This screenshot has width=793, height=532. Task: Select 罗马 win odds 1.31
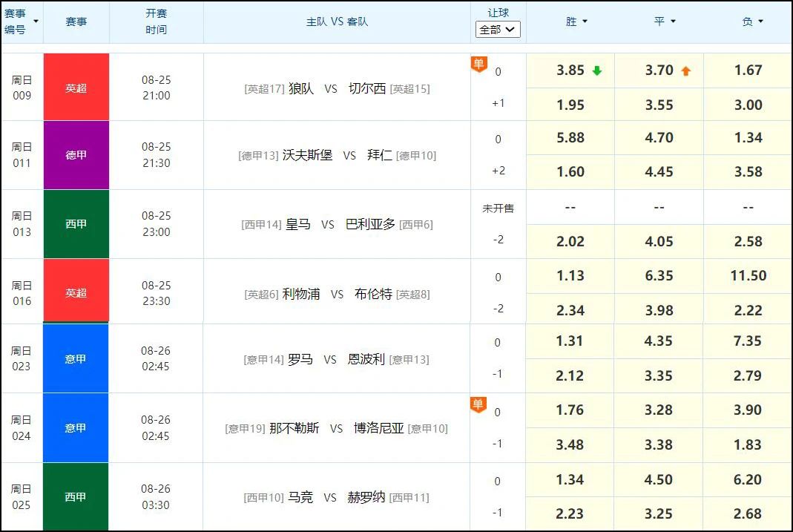[x=570, y=341]
